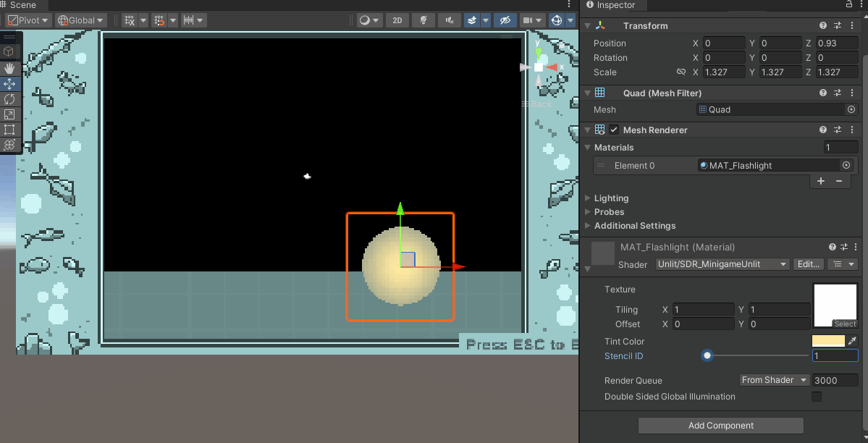Open Mesh Renderer more-options menu
This screenshot has width=868, height=443.
click(852, 130)
